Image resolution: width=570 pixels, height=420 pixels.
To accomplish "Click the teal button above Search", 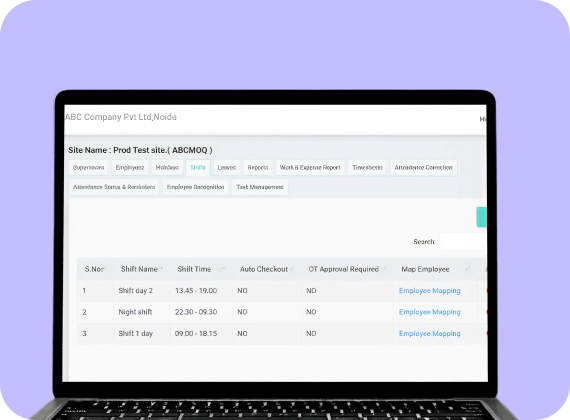I will (x=482, y=217).
